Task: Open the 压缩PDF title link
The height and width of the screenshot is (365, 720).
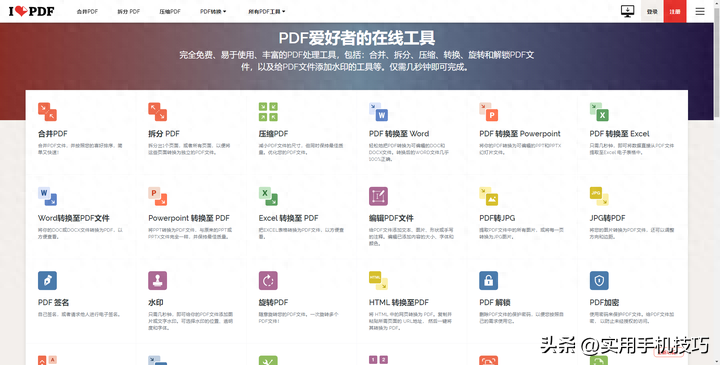Action: tap(273, 134)
